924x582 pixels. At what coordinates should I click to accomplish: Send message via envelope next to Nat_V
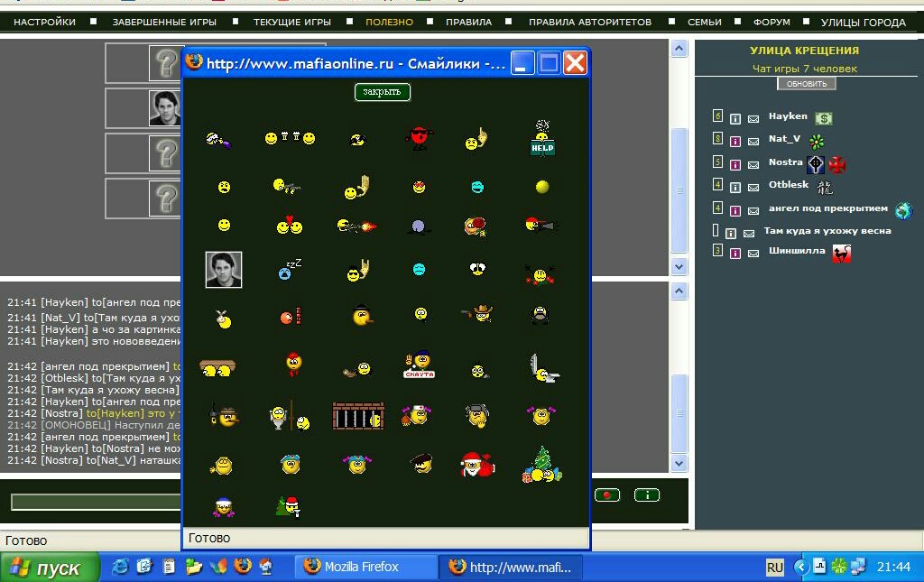(753, 142)
